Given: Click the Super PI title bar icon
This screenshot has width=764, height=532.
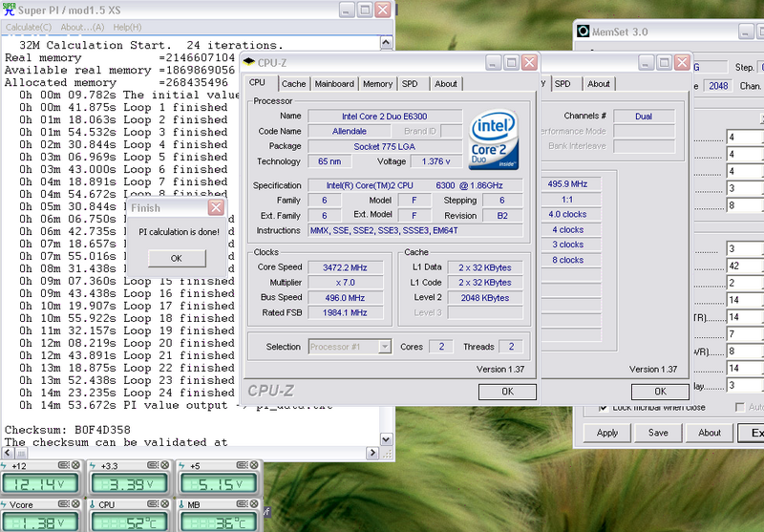Looking at the screenshot, I should point(9,10).
